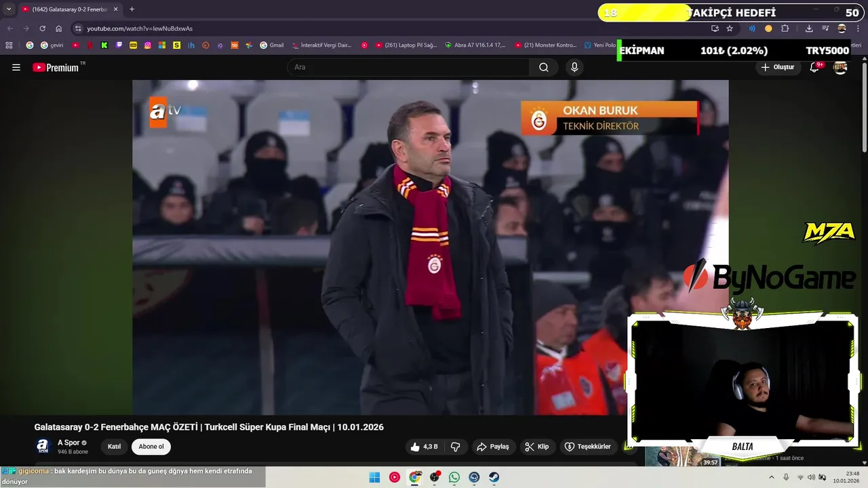Bookmark this page with the star icon

730,28
